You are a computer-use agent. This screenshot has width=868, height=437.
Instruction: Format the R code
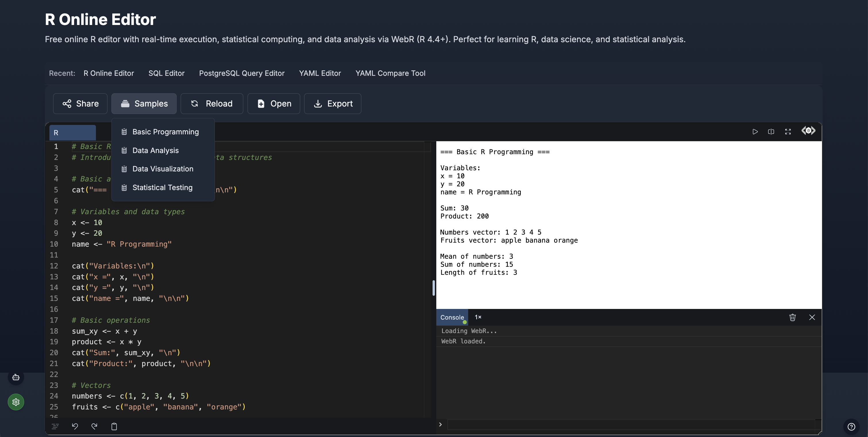pos(55,426)
